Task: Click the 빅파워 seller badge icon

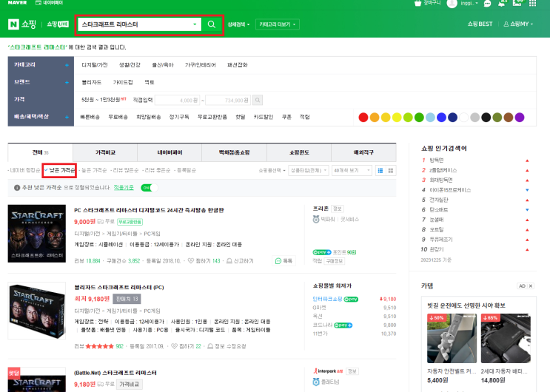Action: 316,219
